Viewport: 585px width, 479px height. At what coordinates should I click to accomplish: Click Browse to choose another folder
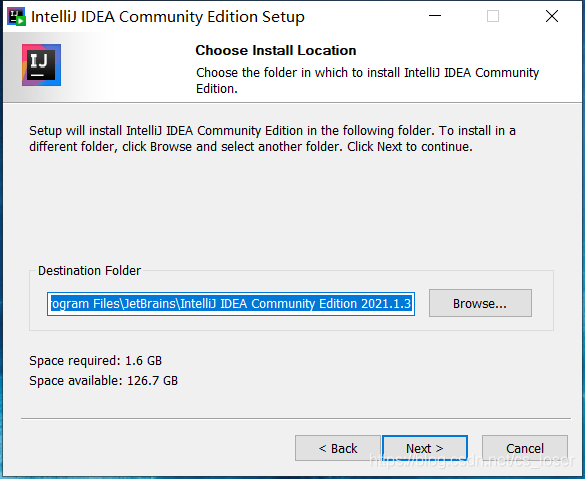tap(480, 303)
